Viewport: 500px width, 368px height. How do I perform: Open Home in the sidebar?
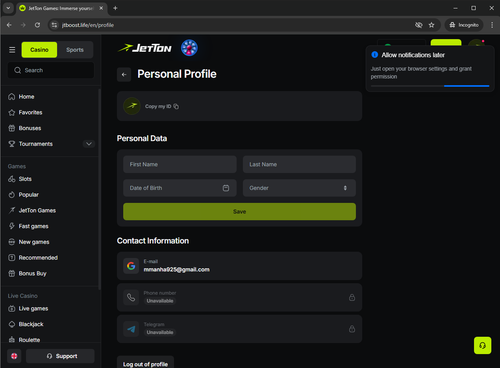click(x=26, y=97)
